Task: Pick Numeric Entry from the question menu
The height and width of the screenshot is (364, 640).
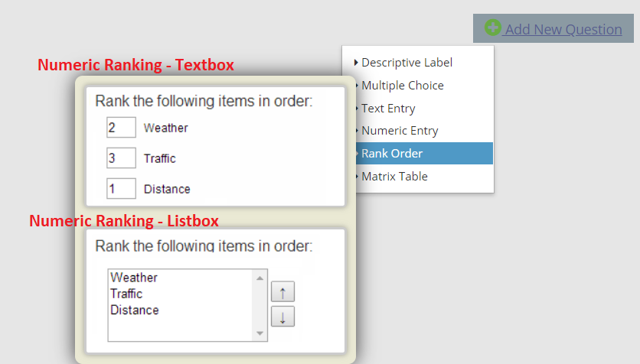Action: pos(400,131)
